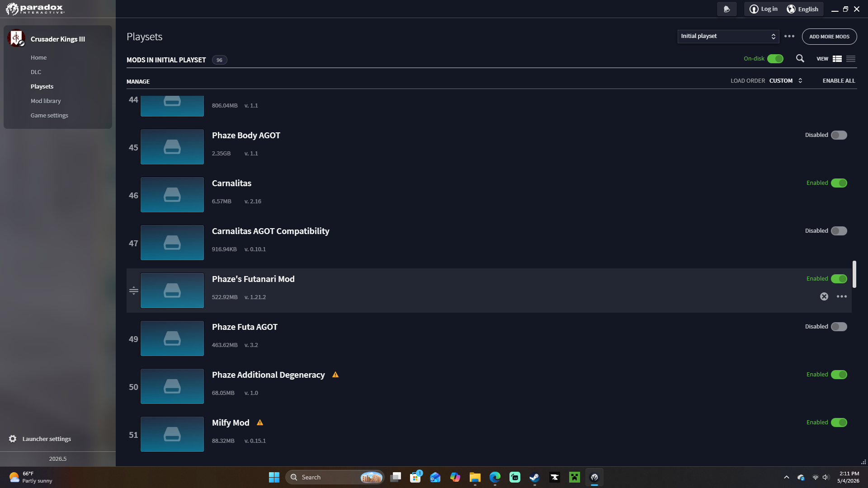The image size is (868, 488).
Task: Click the Crusader Kings III game icon
Action: (16, 38)
